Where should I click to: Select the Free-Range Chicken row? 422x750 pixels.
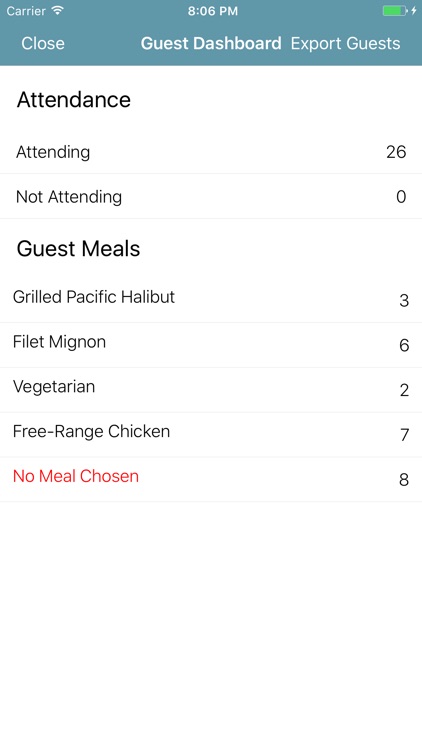[x=211, y=434]
